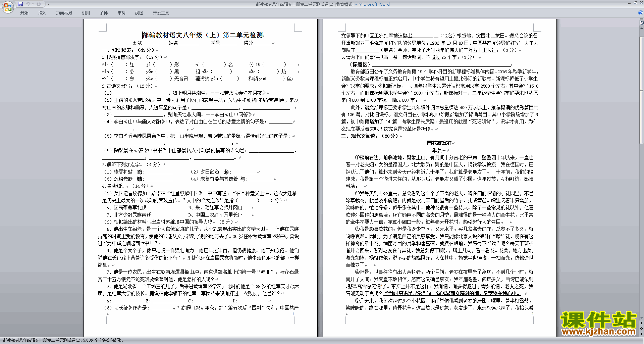Click the blank after 《长征》作者是

pos(162,308)
